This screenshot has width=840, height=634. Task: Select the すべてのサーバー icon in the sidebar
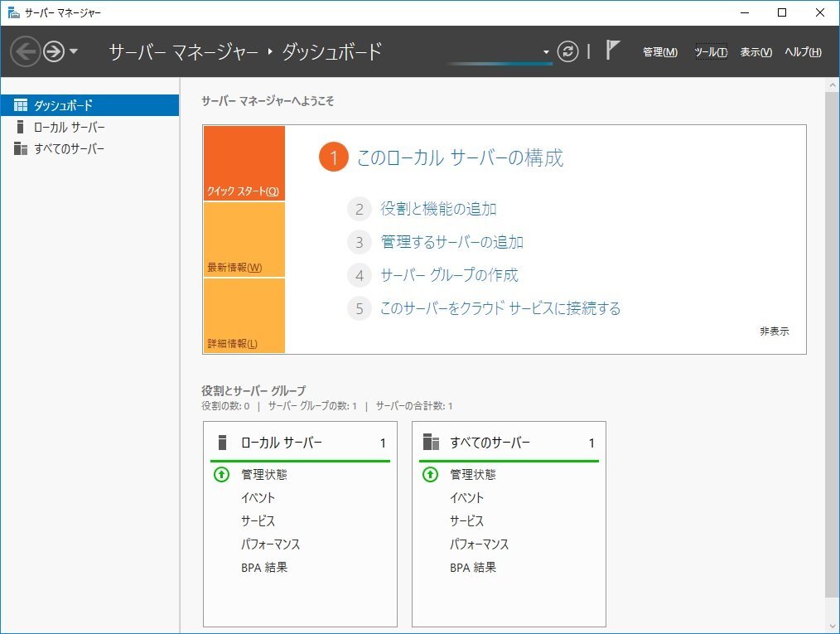pos(20,149)
